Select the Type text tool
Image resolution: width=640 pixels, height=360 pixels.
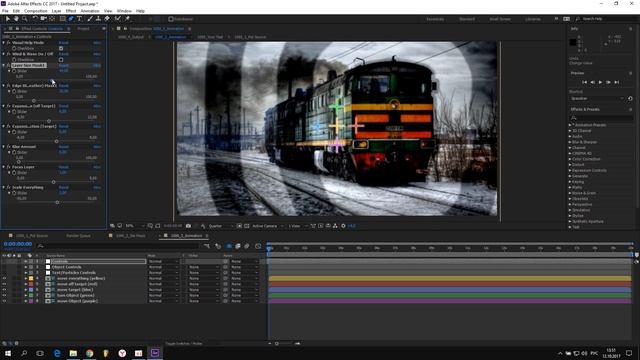79,19
